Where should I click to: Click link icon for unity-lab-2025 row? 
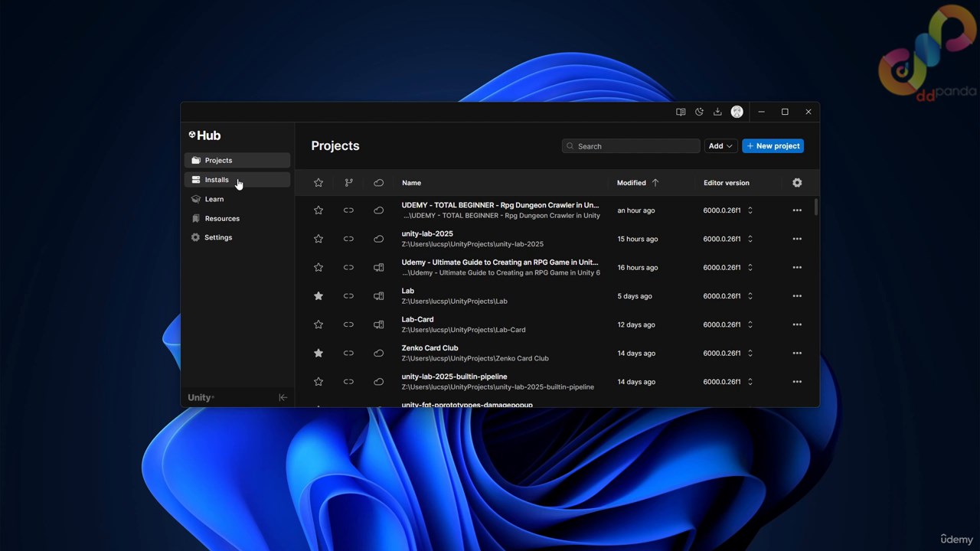point(348,239)
